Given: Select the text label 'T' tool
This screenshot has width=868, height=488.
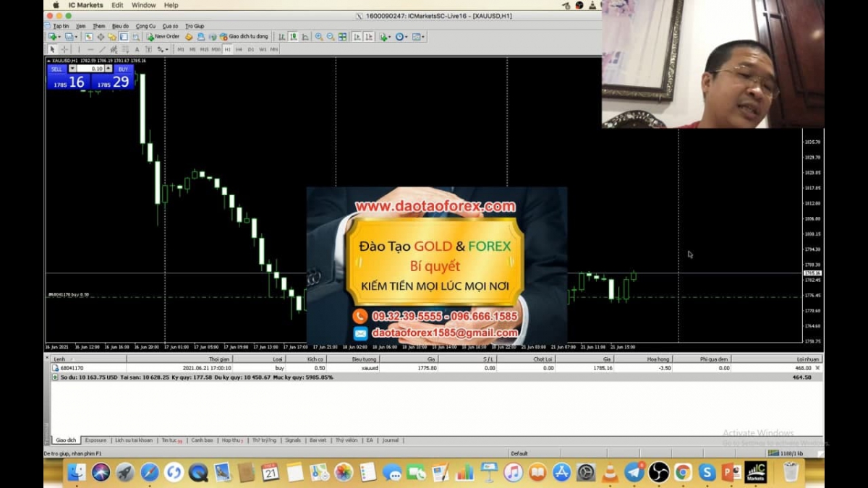Looking at the screenshot, I should click(x=148, y=49).
